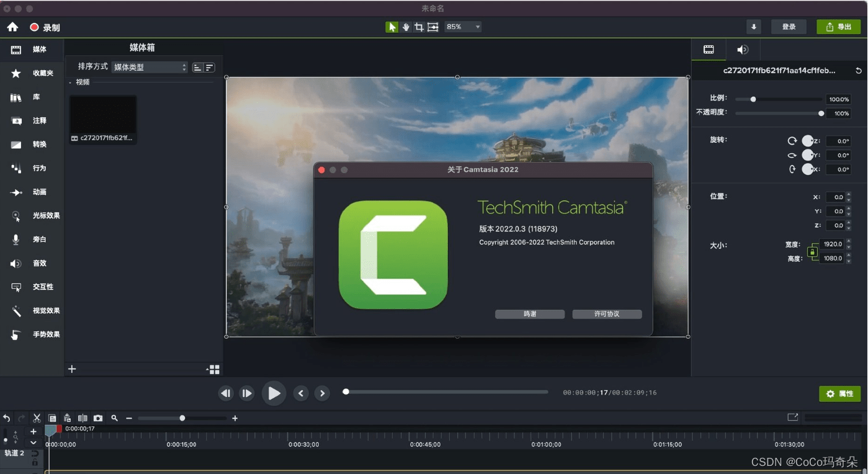Open the 行为 behaviors tab

pos(32,168)
